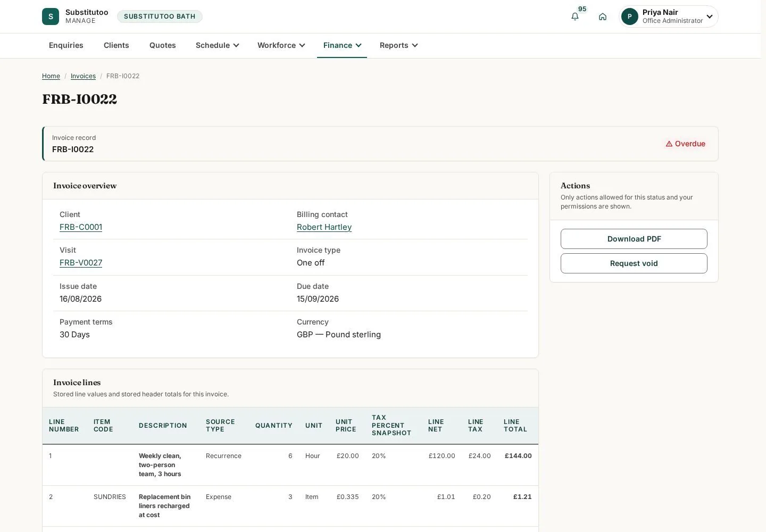
Task: Go to the Enquiries tab
Action: pos(66,45)
